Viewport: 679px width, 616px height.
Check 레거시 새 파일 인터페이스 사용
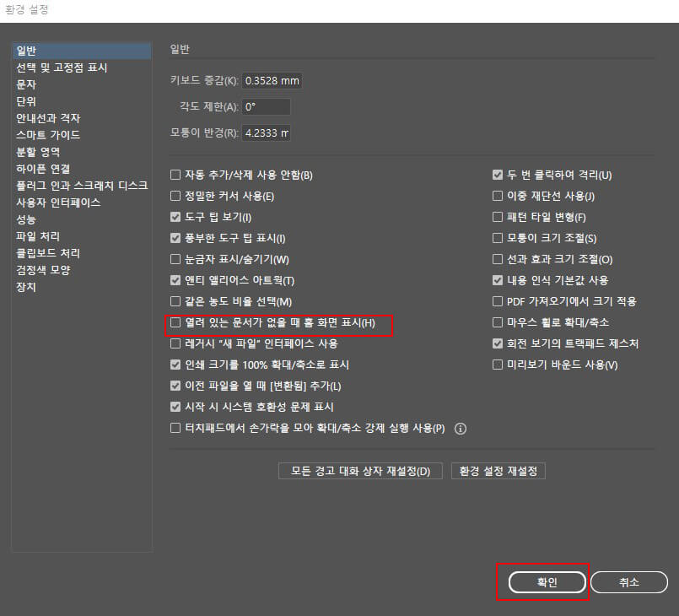pyautogui.click(x=175, y=343)
